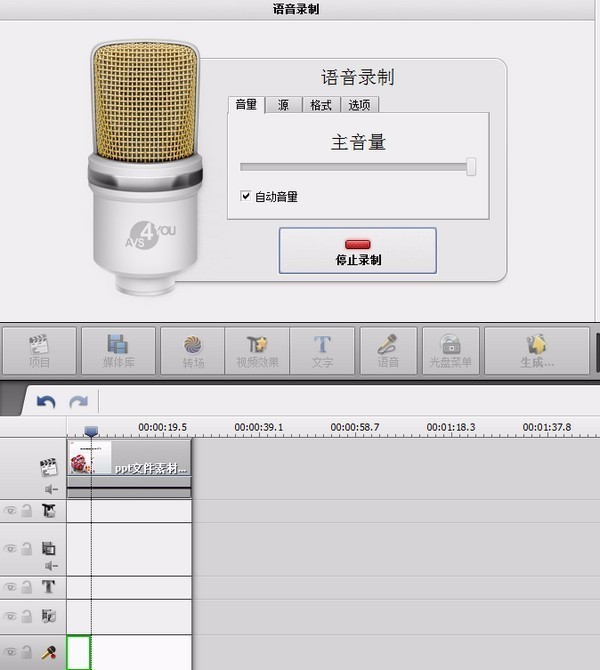Screen dimensions: 600x670
Task: Switch to the 源 source tab
Action: click(x=283, y=105)
